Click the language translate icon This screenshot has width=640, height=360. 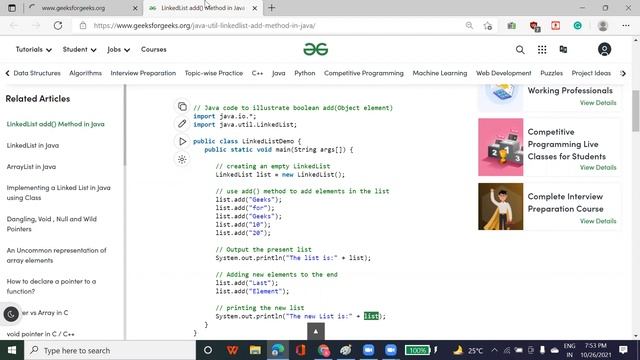(x=563, y=50)
